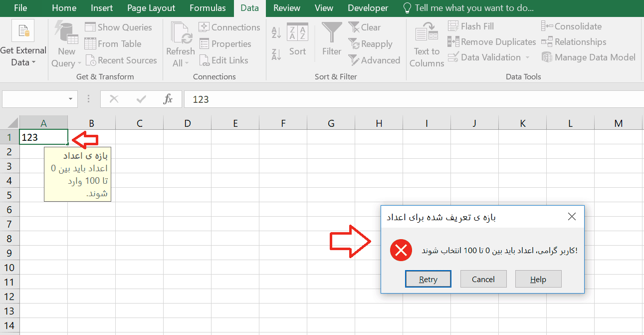Switch to the Formulas tab

point(208,8)
